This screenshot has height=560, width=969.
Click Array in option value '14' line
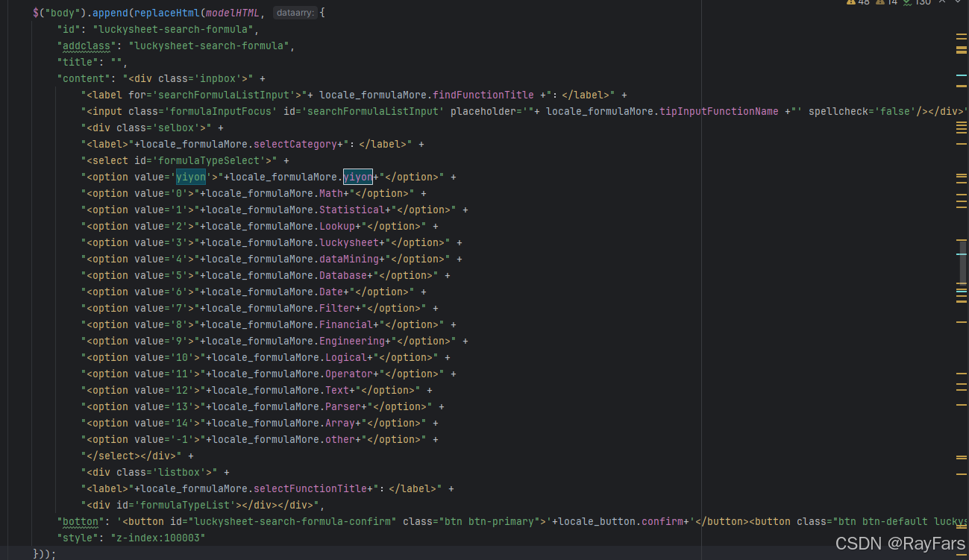click(340, 423)
